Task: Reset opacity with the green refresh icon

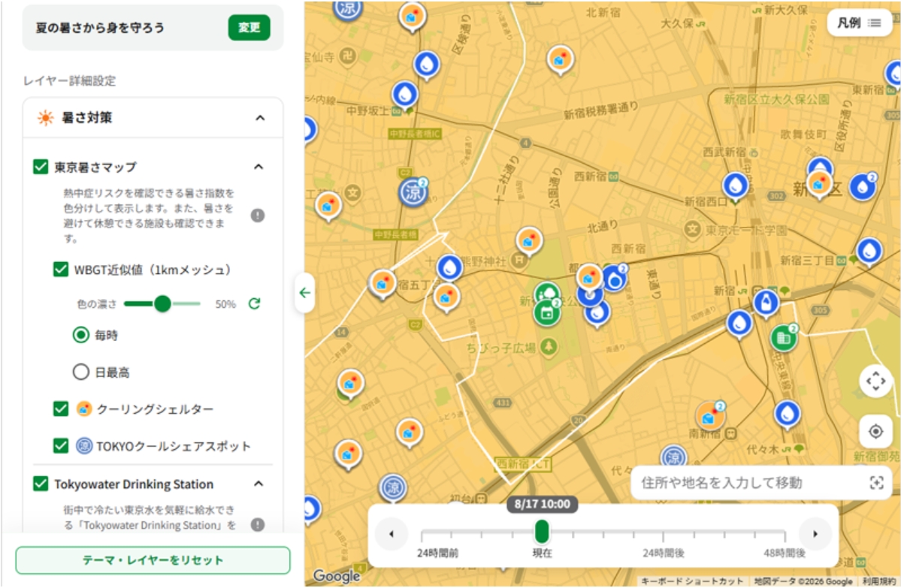Action: (x=254, y=303)
